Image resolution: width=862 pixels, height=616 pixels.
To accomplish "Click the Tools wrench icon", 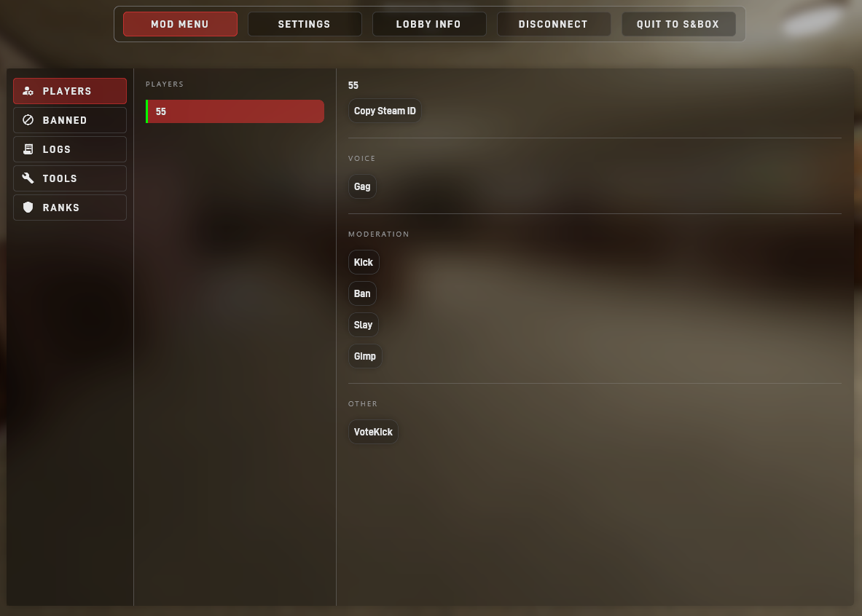I will (x=28, y=178).
